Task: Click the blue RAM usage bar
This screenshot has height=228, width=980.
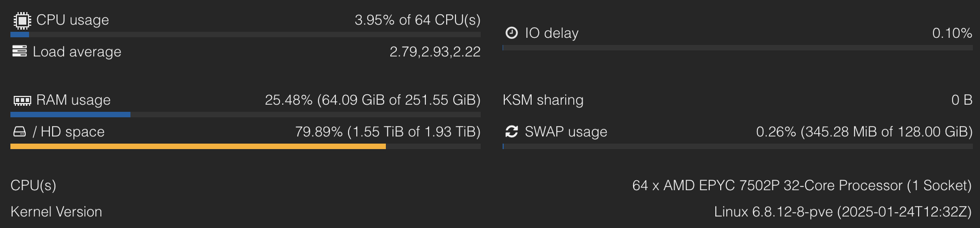Action: 70,115
